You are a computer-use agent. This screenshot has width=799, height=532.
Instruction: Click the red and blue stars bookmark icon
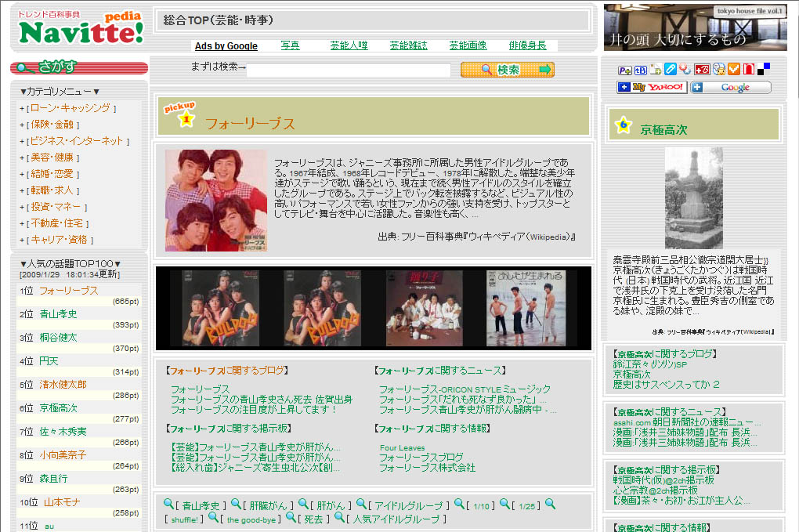coord(685,69)
